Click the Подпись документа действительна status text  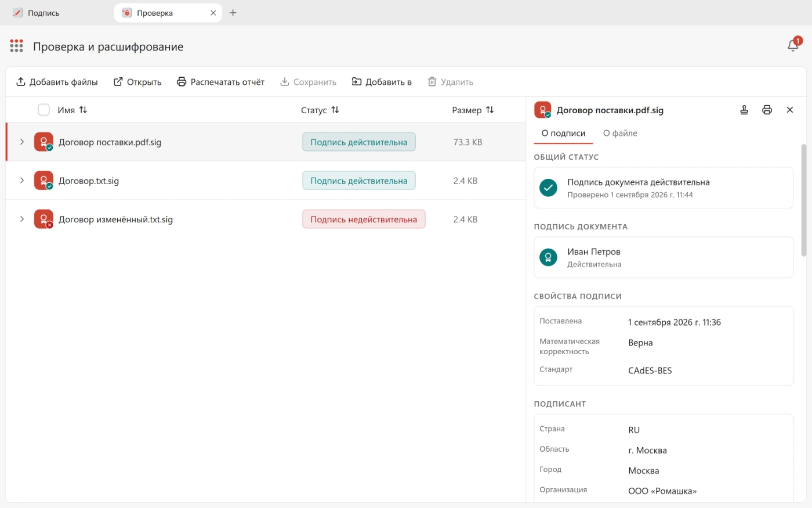pyautogui.click(x=639, y=182)
